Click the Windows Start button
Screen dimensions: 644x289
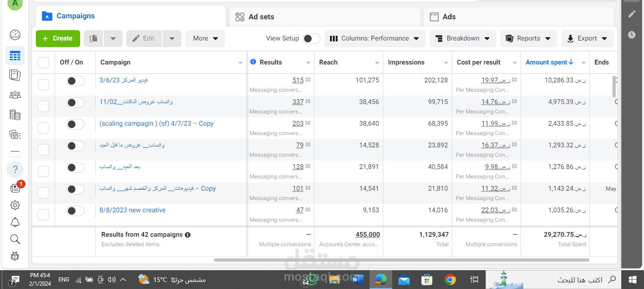(633, 280)
